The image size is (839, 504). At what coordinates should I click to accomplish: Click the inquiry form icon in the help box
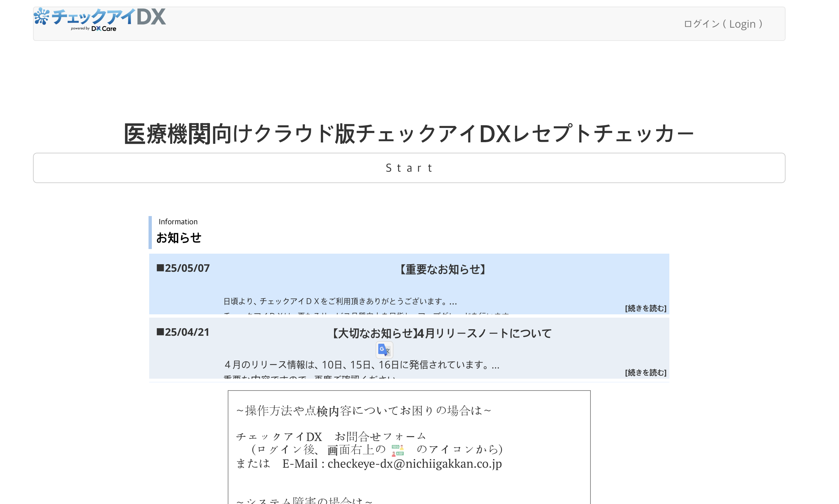pos(397,450)
